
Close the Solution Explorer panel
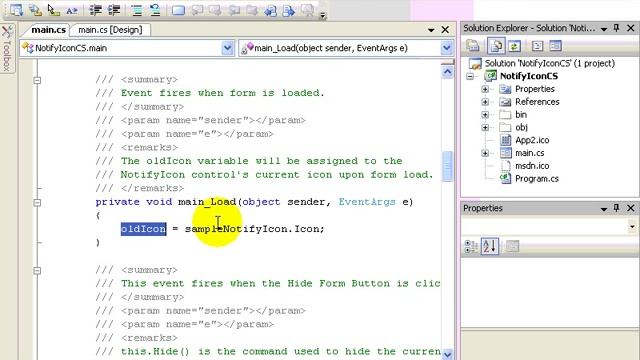click(x=631, y=28)
